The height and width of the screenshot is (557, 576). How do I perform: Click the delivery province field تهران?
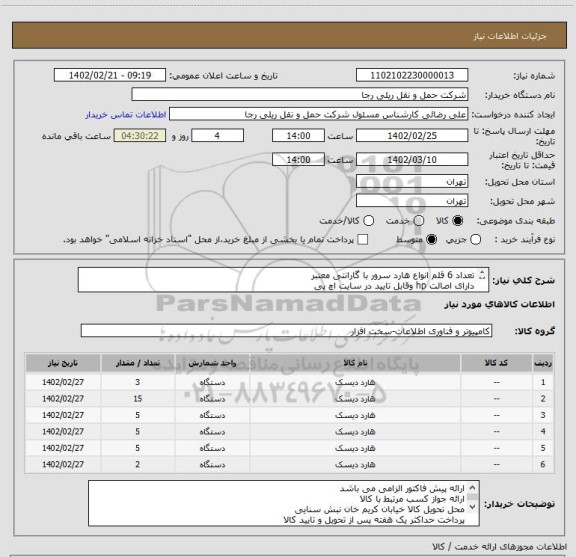[x=412, y=181]
